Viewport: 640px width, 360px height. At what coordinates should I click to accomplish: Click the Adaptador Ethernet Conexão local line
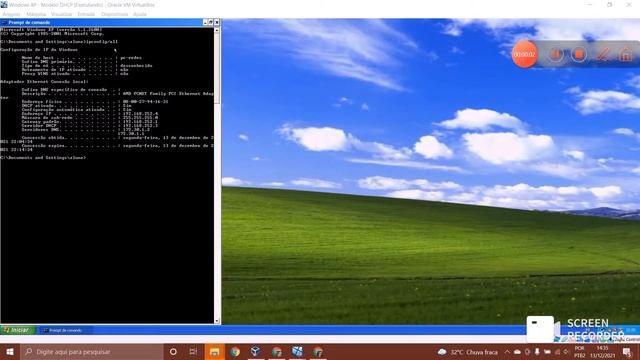pyautogui.click(x=44, y=82)
